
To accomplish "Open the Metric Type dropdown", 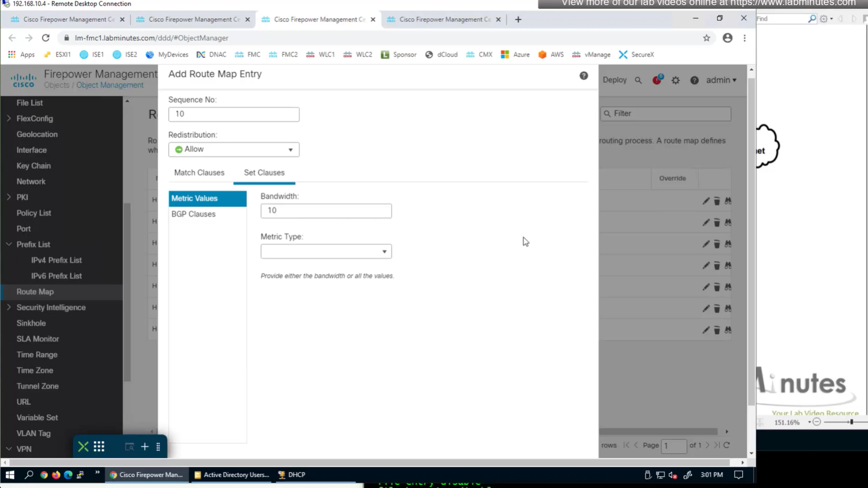I will 326,252.
